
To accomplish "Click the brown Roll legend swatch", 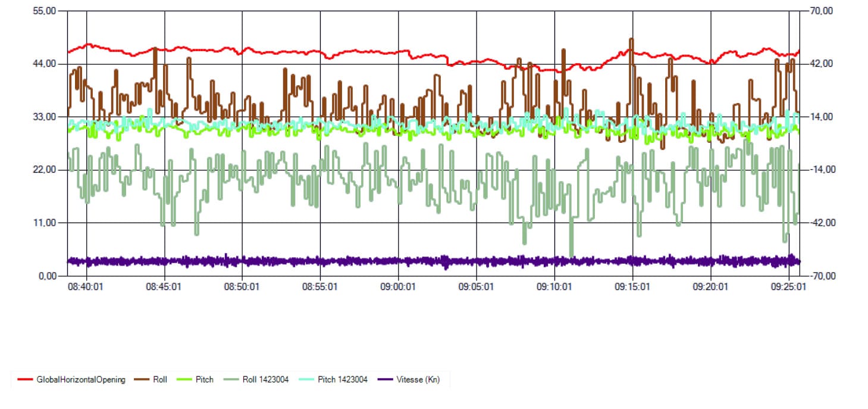I will point(142,379).
